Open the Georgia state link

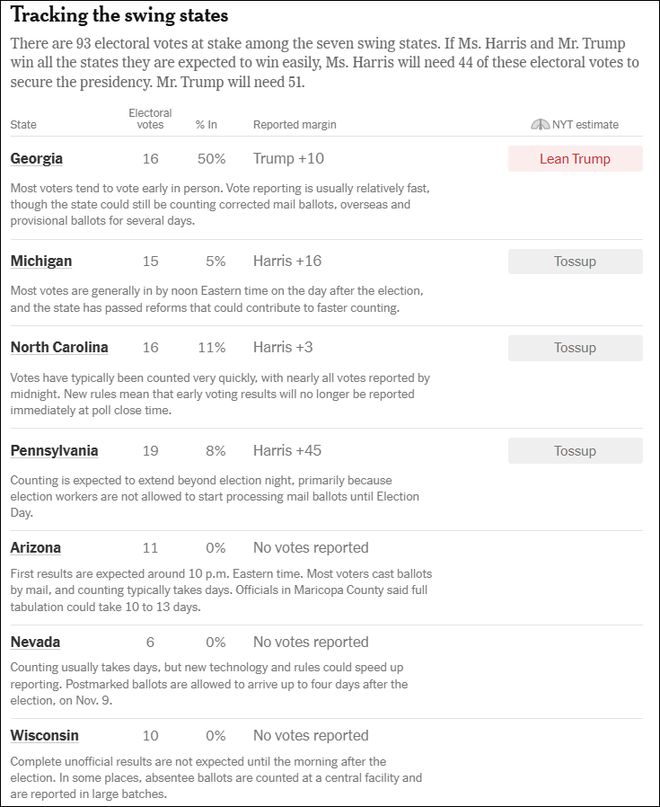[x=37, y=159]
